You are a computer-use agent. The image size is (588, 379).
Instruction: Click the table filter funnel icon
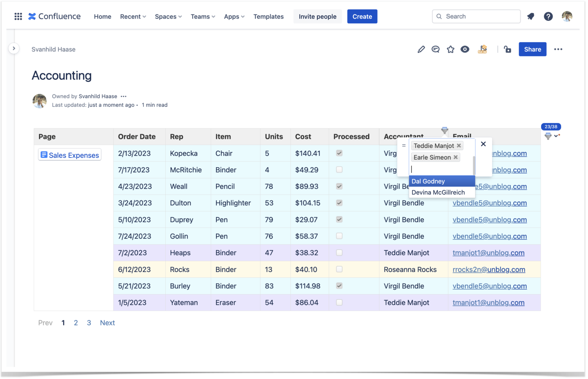548,136
